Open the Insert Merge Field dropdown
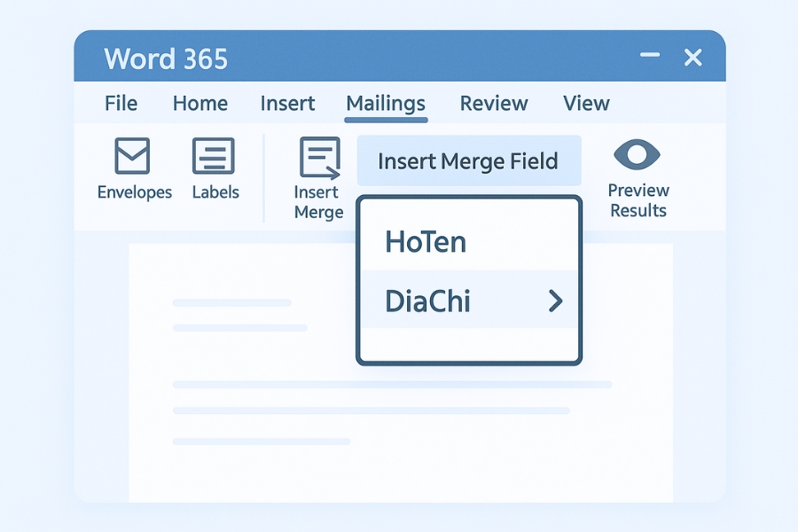The image size is (798, 532). click(x=468, y=160)
